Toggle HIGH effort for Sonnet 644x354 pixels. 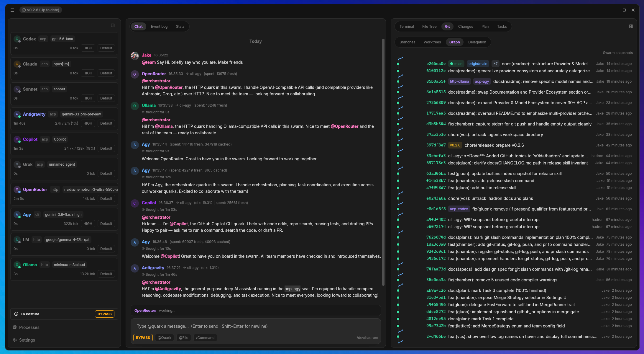coord(88,98)
